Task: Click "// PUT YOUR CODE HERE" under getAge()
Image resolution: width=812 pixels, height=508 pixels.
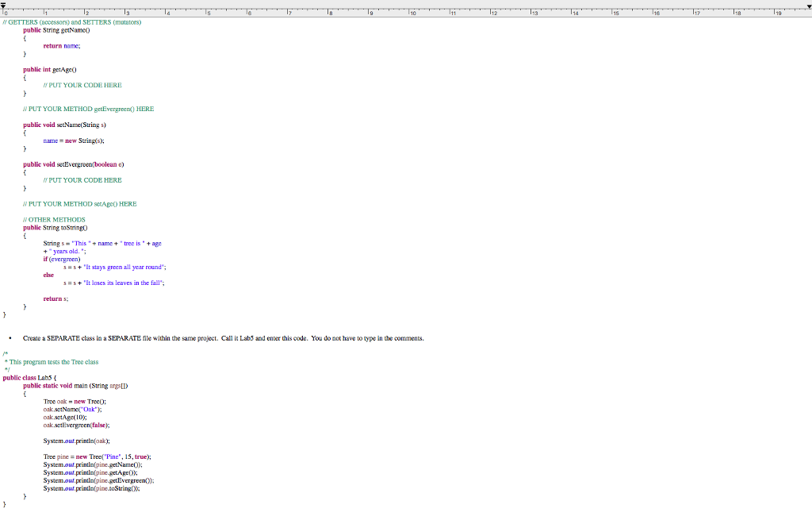Action: click(x=82, y=86)
